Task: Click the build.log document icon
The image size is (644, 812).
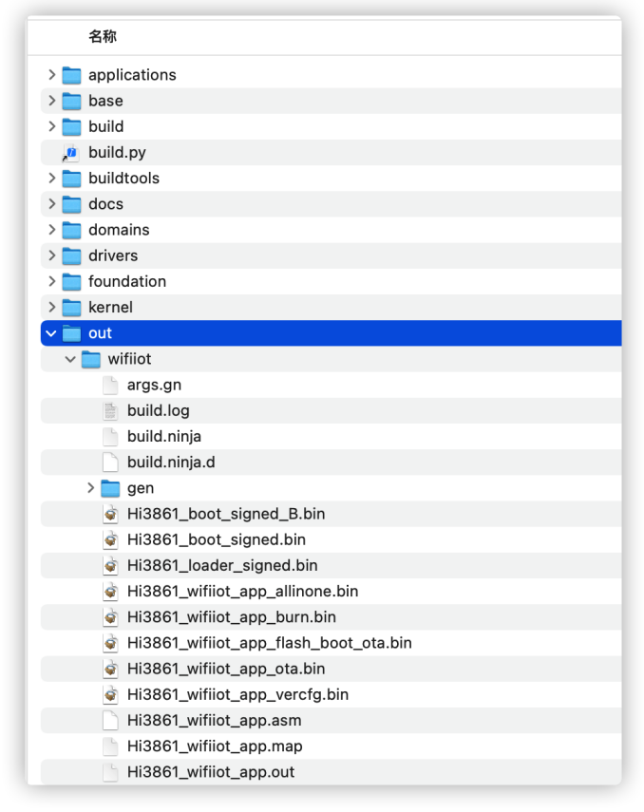Action: pyautogui.click(x=110, y=411)
